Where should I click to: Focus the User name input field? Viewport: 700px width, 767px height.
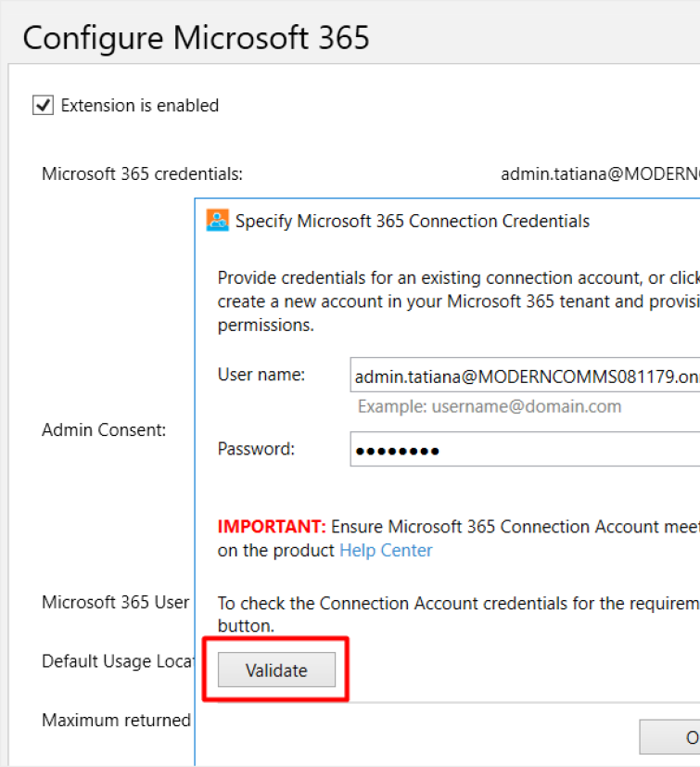[525, 376]
